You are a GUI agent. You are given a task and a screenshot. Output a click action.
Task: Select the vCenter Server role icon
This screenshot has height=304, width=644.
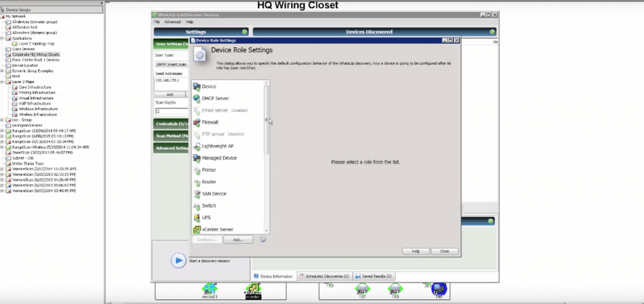(x=197, y=229)
